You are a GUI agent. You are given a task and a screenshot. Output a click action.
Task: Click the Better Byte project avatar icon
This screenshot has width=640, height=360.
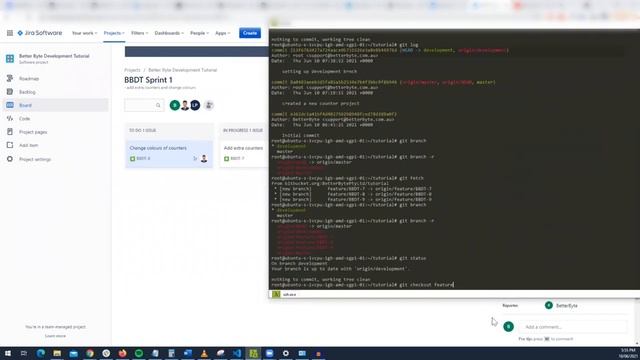coord(10,59)
